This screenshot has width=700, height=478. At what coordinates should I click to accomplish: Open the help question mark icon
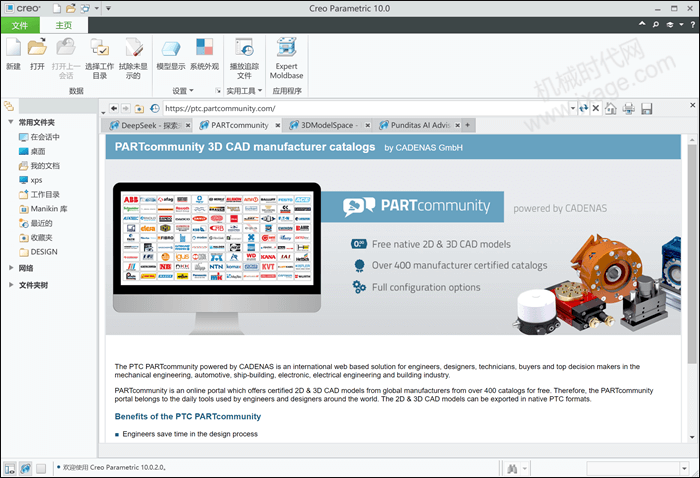[692, 25]
